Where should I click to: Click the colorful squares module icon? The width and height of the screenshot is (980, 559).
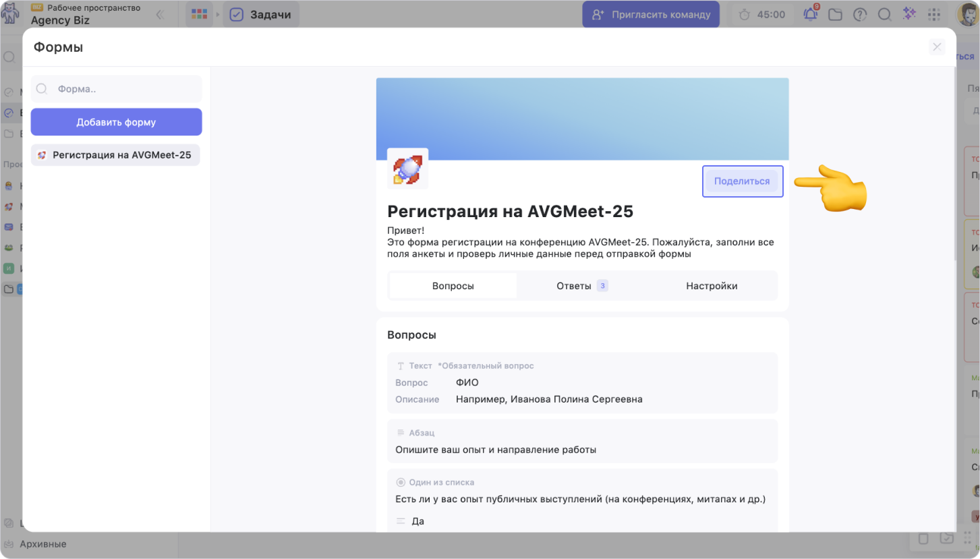click(199, 14)
